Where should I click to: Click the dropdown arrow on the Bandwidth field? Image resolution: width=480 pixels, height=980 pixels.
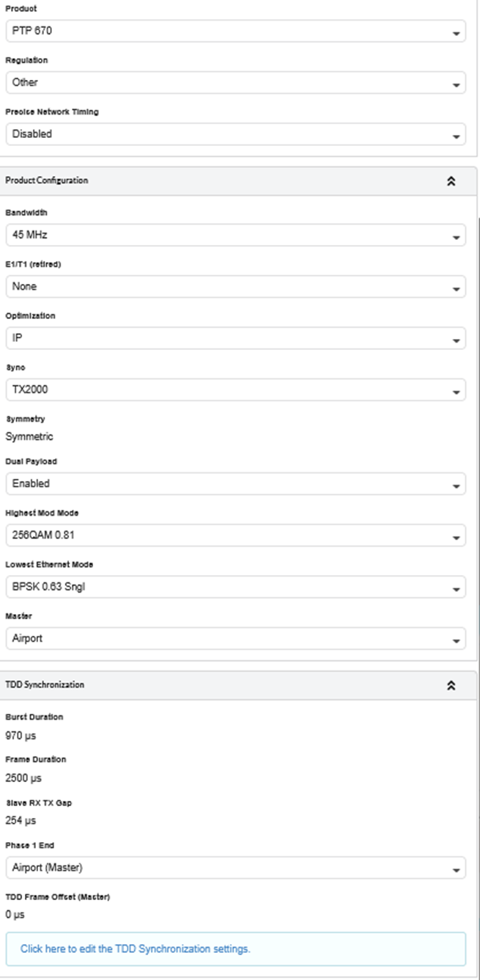coord(457,237)
